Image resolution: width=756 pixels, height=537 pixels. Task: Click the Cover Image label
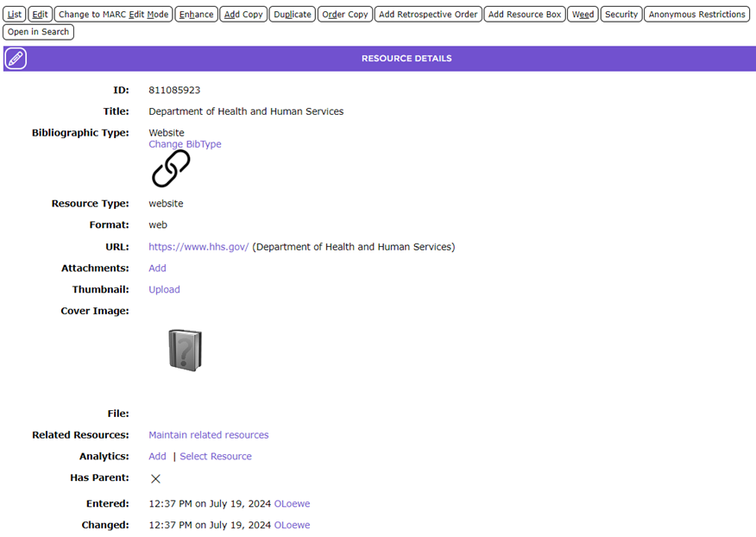(x=95, y=311)
